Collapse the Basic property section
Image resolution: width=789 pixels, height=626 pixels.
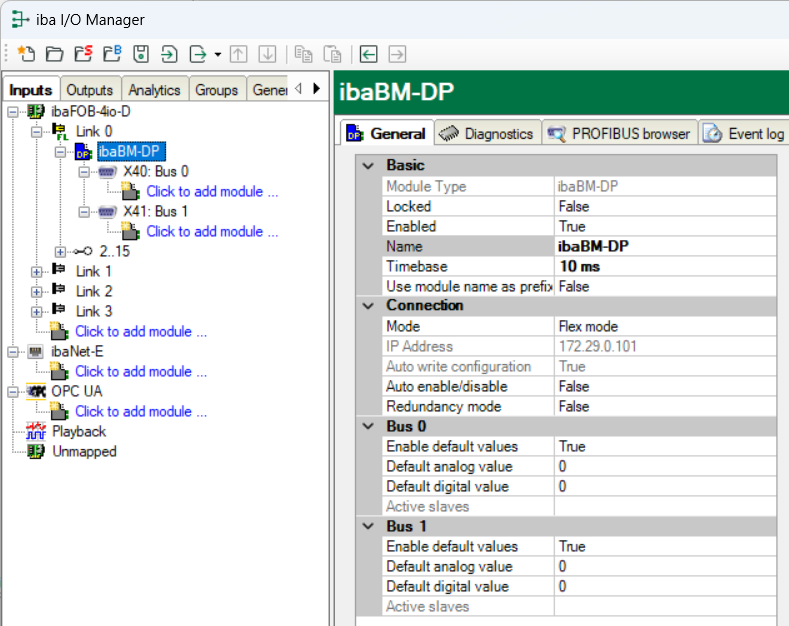[x=368, y=165]
